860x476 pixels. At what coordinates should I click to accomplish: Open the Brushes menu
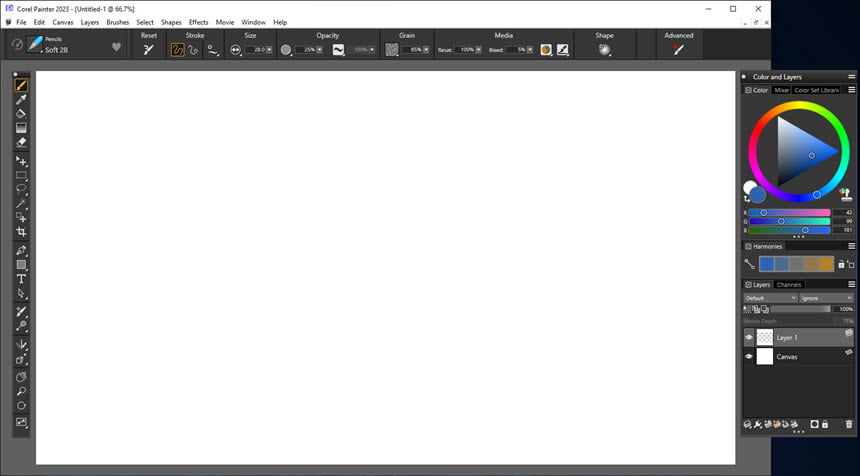click(x=117, y=22)
